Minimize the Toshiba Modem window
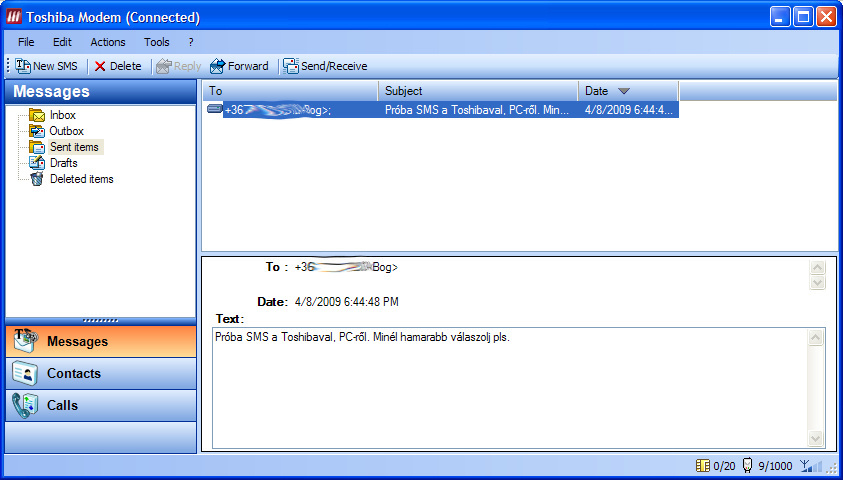This screenshot has width=843, height=480. [x=779, y=17]
